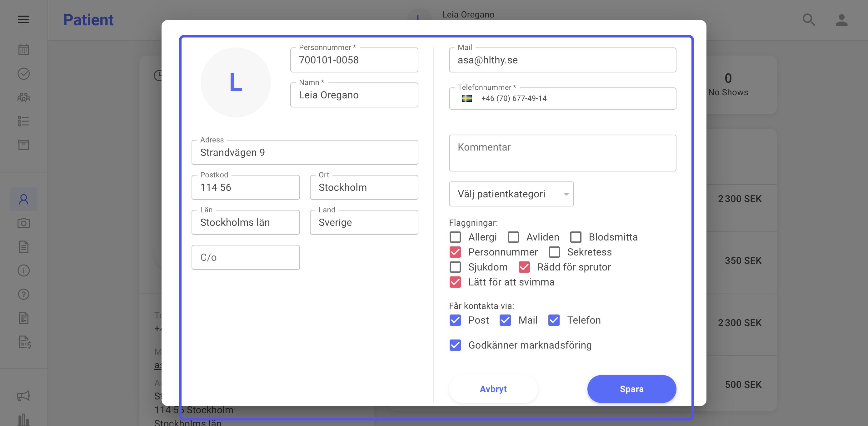Open the megaphone marketing sidebar icon
868x426 pixels.
click(23, 396)
